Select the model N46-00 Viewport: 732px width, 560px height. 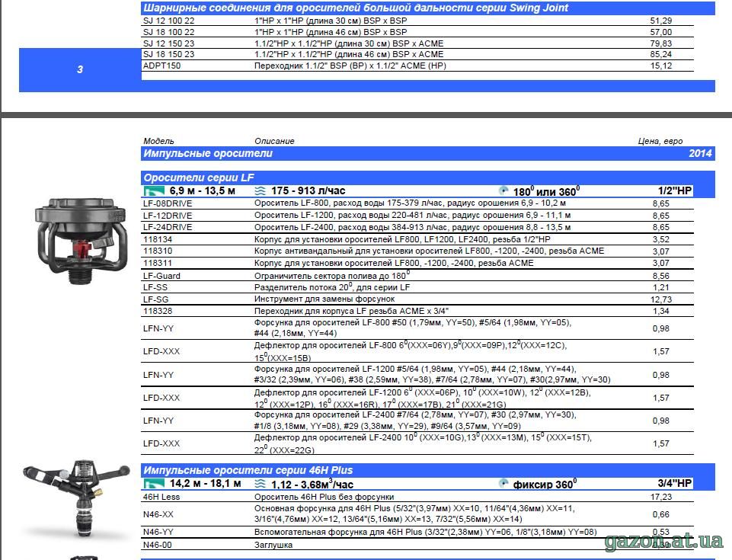coord(158,545)
